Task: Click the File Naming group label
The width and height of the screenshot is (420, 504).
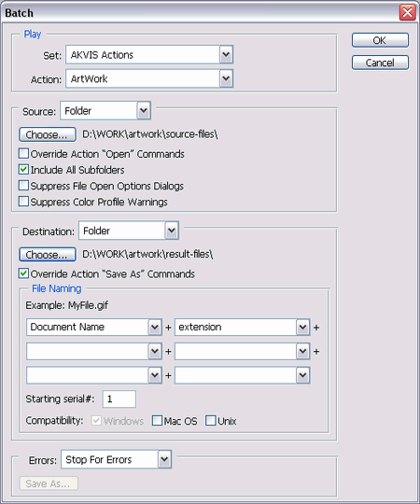Action: point(57,288)
